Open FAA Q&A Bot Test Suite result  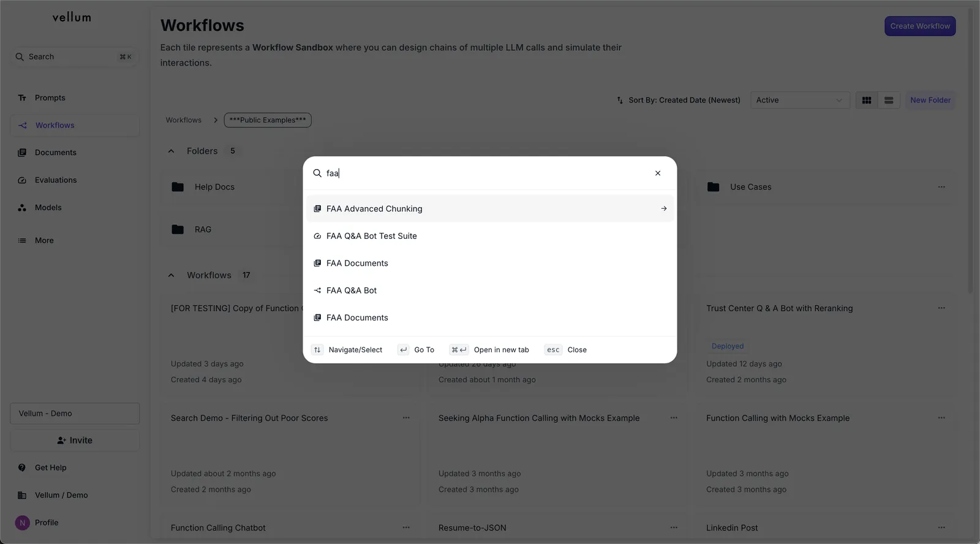pyautogui.click(x=490, y=236)
